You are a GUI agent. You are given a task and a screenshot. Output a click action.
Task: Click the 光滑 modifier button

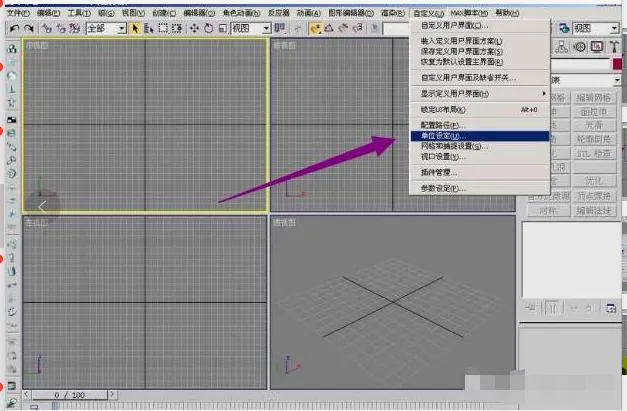594,126
